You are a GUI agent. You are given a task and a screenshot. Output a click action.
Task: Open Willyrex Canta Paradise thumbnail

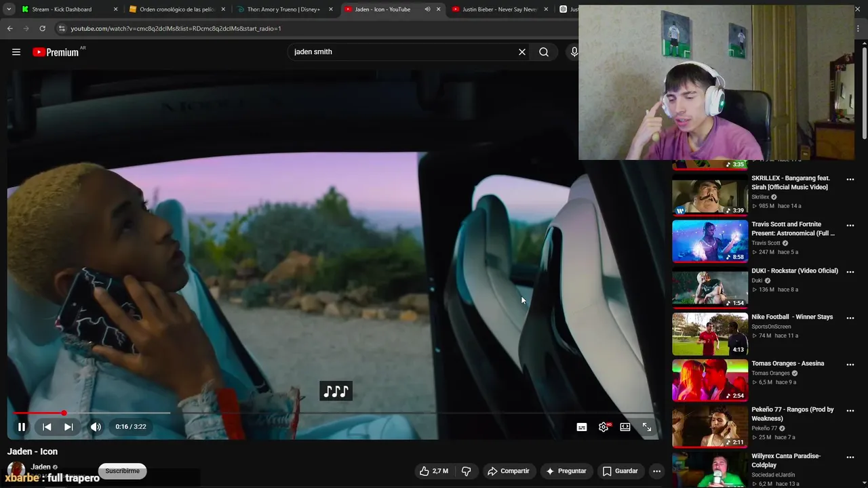point(710,470)
